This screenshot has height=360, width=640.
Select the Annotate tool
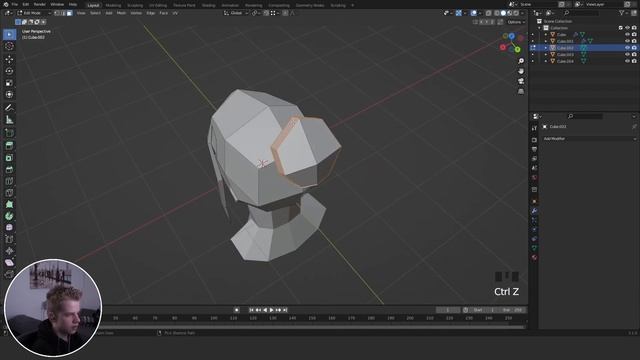pos(9,108)
